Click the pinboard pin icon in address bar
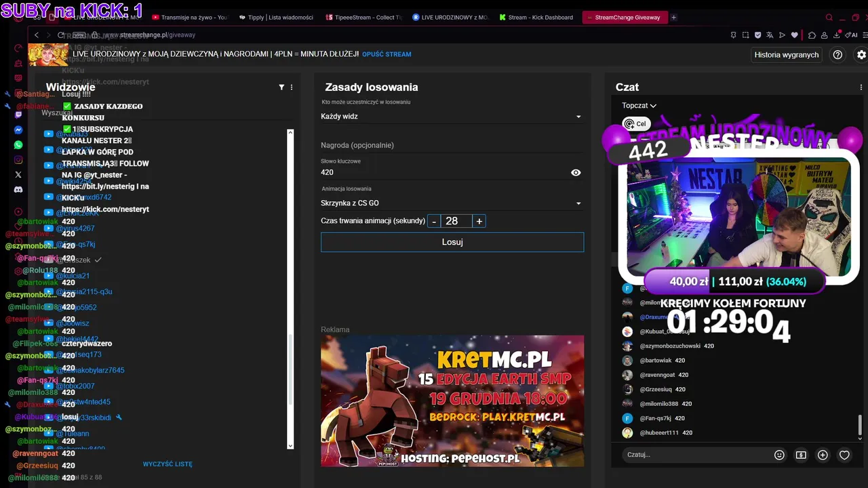The image size is (868, 488). tap(733, 35)
